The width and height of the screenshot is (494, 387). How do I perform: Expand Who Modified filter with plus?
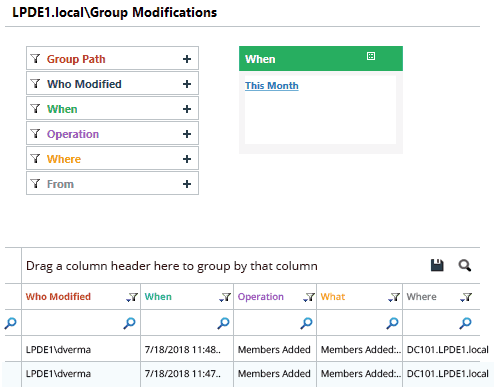[x=187, y=84]
